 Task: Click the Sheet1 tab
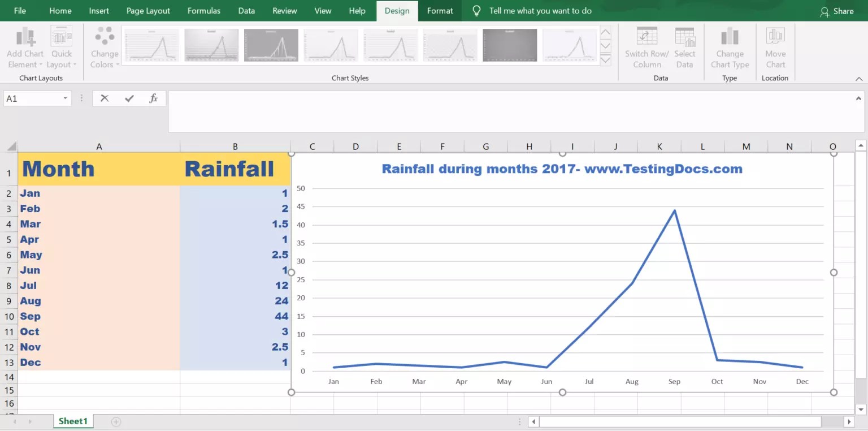[73, 421]
